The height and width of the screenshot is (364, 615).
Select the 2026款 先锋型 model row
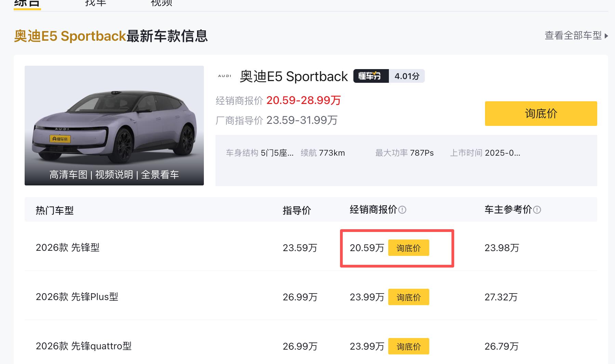[68, 248]
